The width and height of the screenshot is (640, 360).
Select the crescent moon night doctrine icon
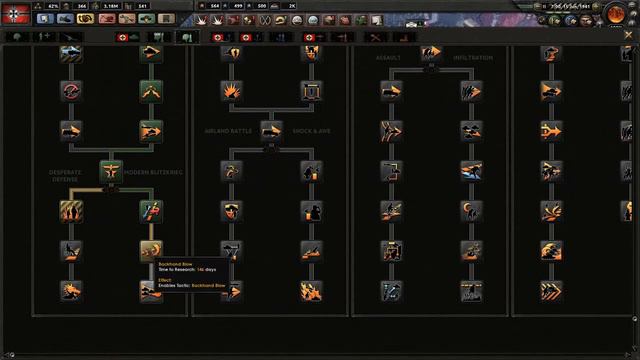click(471, 211)
